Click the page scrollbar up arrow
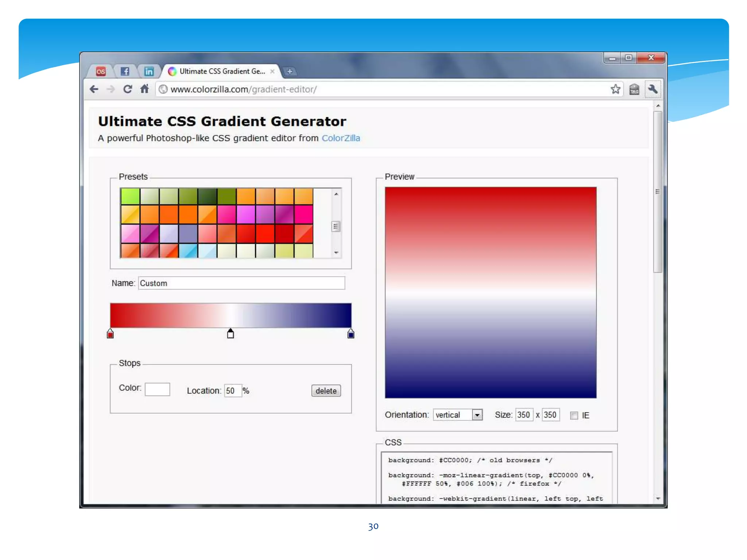Image resolution: width=747 pixels, height=560 pixels. (x=658, y=106)
